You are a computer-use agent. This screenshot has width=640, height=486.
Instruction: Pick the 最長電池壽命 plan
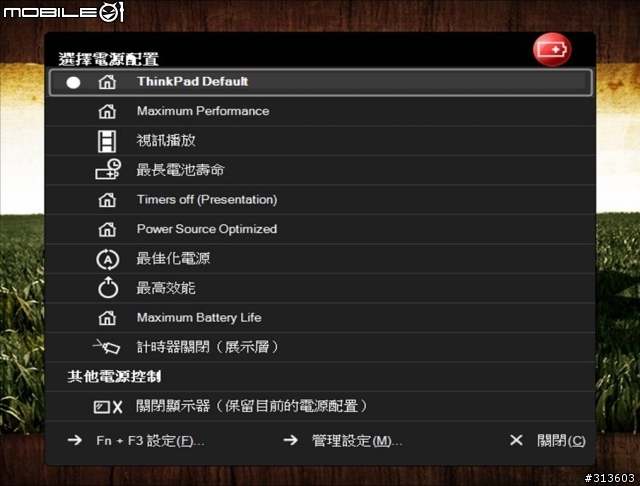click(320, 170)
